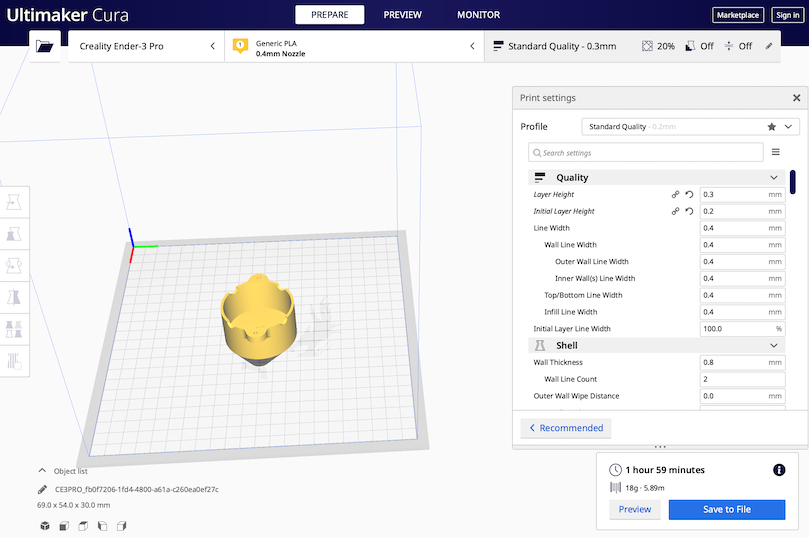Viewport: 809px width, 538px height.
Task: Reset Initial Layer Height with revert arrow
Action: pyautogui.click(x=689, y=211)
